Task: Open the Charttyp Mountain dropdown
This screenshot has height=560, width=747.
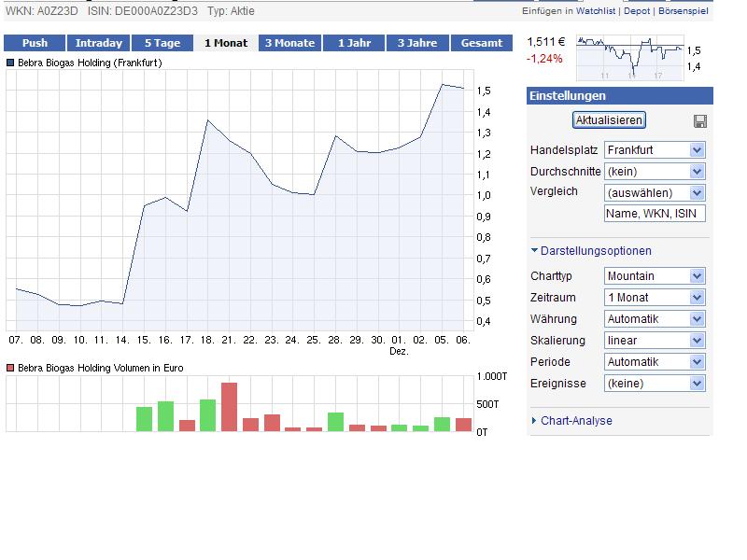Action: (655, 276)
